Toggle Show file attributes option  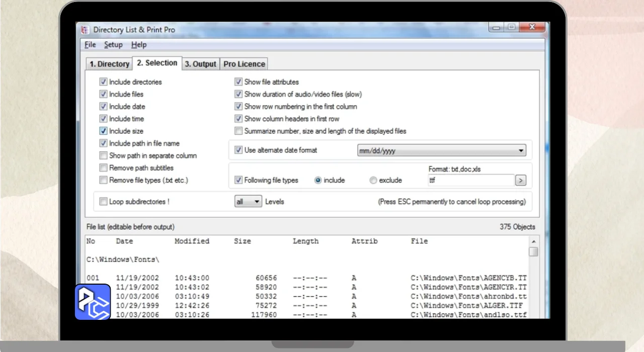click(238, 82)
